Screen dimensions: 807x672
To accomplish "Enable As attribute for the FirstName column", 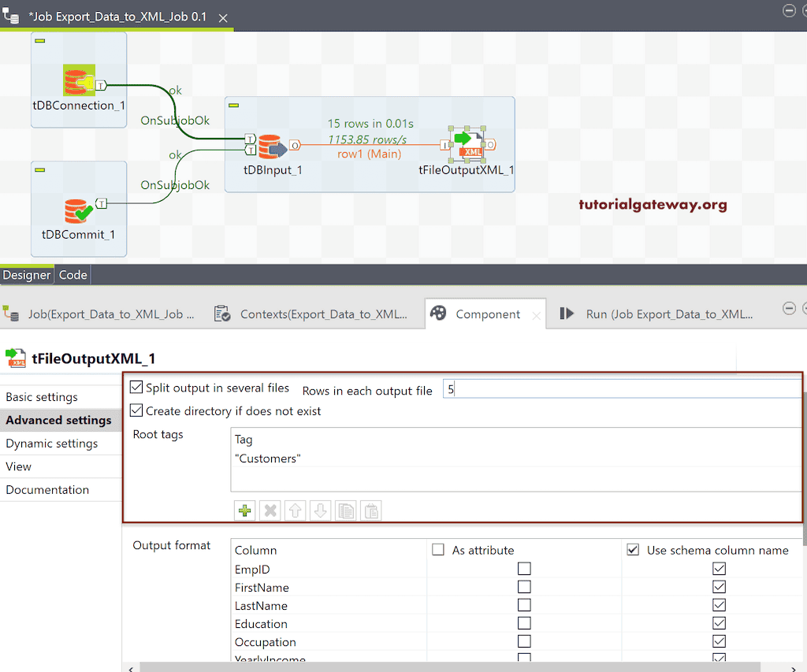I will tap(524, 588).
